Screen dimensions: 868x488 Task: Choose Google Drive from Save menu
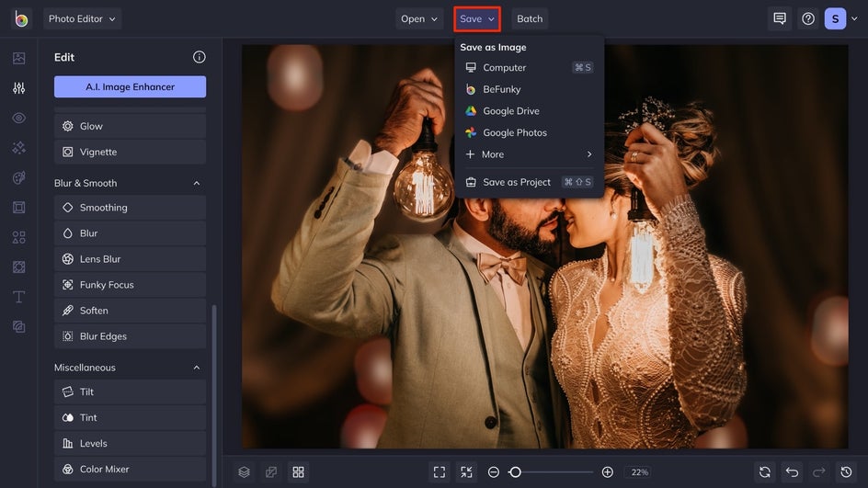pyautogui.click(x=510, y=111)
